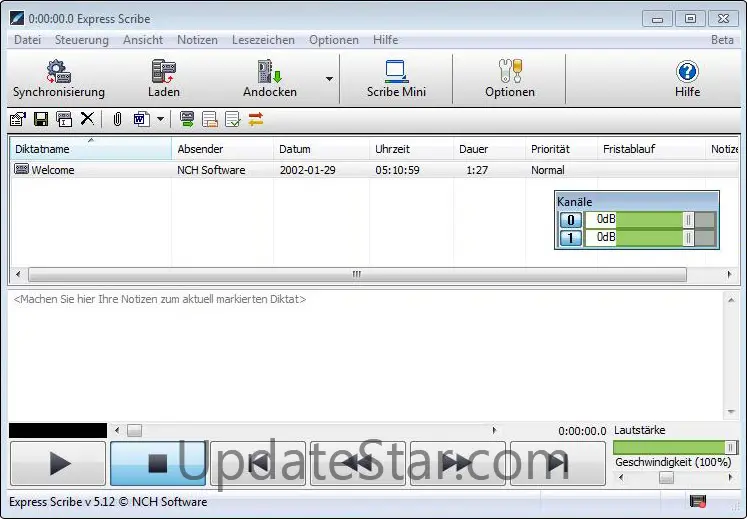Sort by Datum column header
The image size is (747, 519).
pos(321,149)
